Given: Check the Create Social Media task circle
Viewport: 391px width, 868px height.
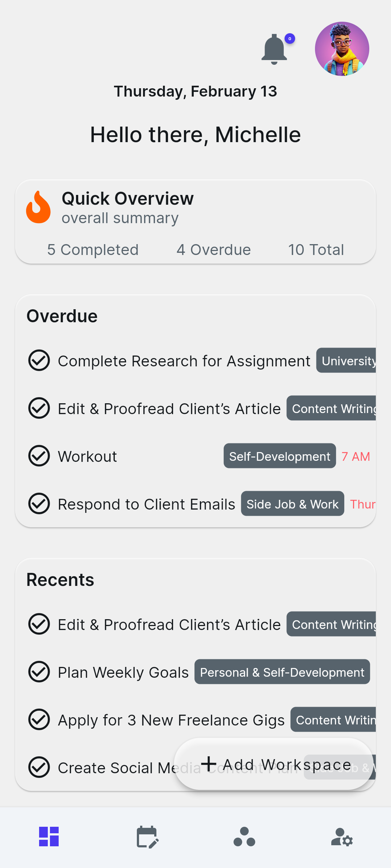Looking at the screenshot, I should 39,767.
